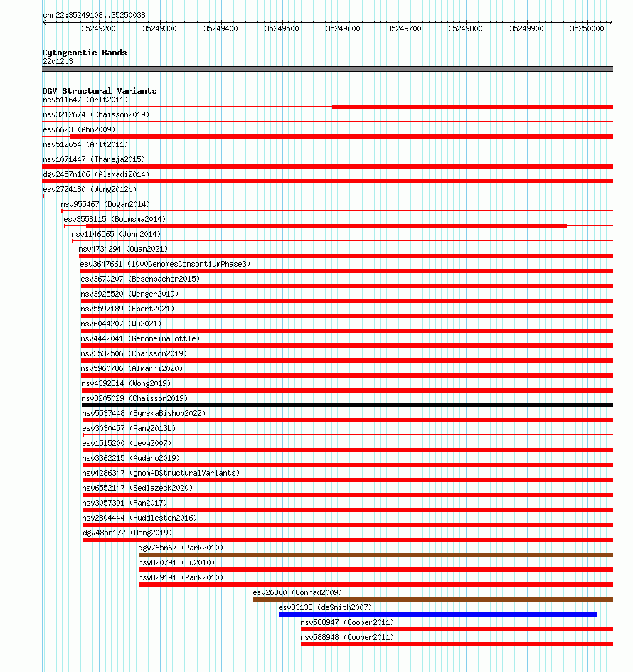This screenshot has width=633, height=672.
Task: Click the red bar of esv3558115 (Boomsma2014)
Action: coord(326,226)
